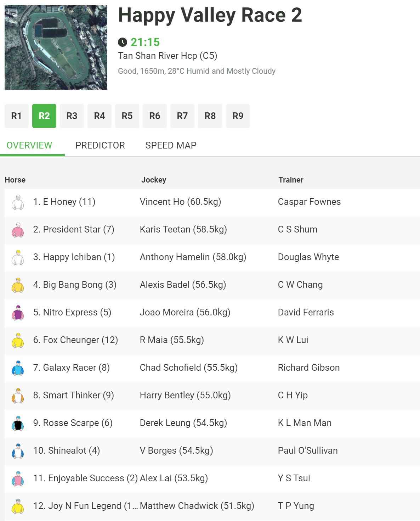The image size is (420, 521).
Task: Jump to race R9
Action: point(238,116)
